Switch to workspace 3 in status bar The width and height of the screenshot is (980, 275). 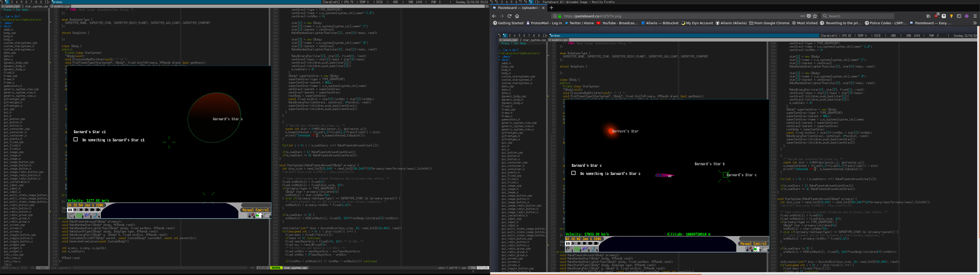tap(12, 2)
